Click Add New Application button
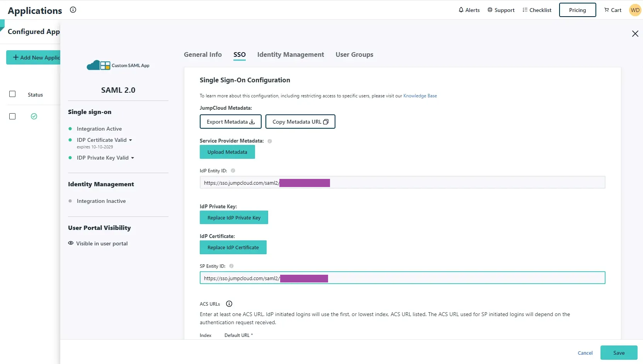The width and height of the screenshot is (643, 364). [x=33, y=58]
